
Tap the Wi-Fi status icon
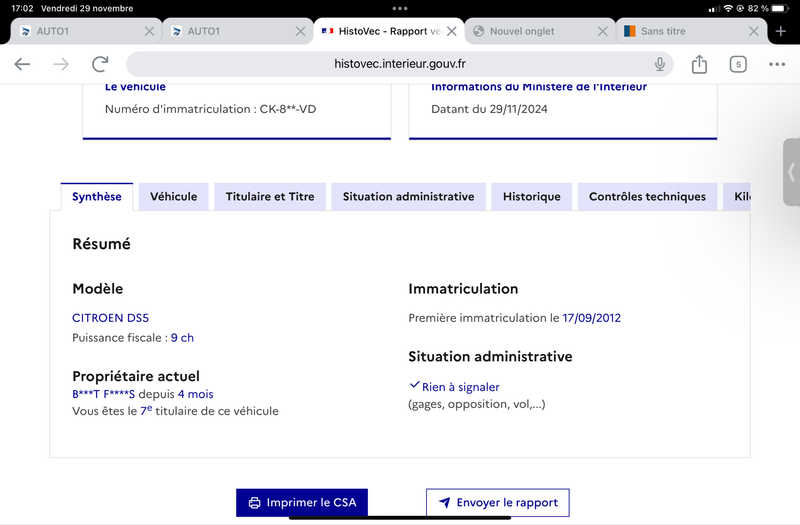tap(728, 8)
